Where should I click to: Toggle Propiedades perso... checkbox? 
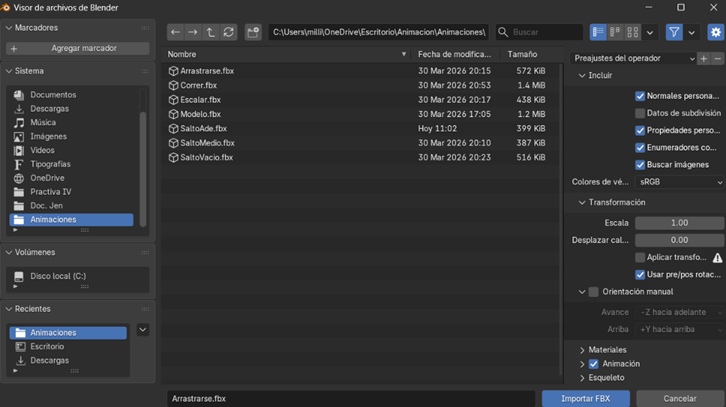click(640, 131)
